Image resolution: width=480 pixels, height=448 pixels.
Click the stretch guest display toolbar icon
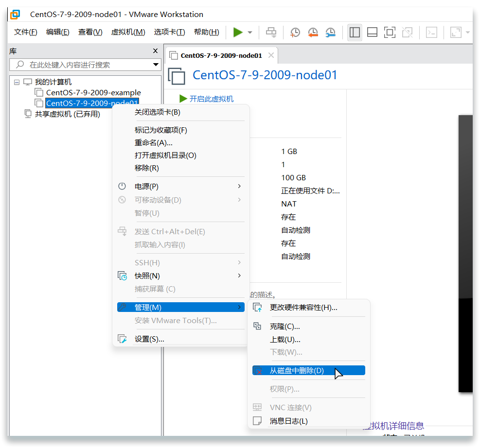coord(456,32)
